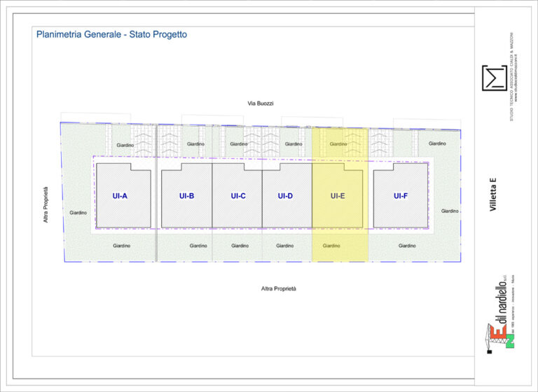The width and height of the screenshot is (538, 392).
Task: Click the UI-C unit label
Action: tap(238, 196)
